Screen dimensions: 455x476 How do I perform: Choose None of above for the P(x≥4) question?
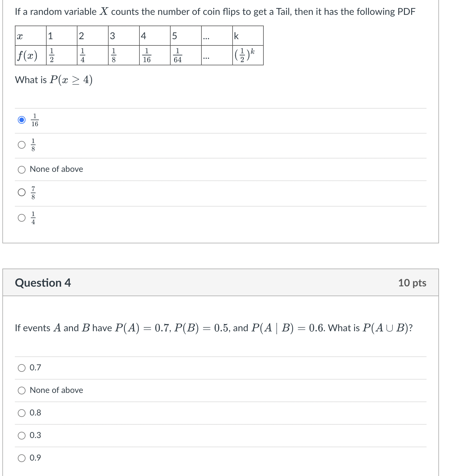tap(21, 169)
